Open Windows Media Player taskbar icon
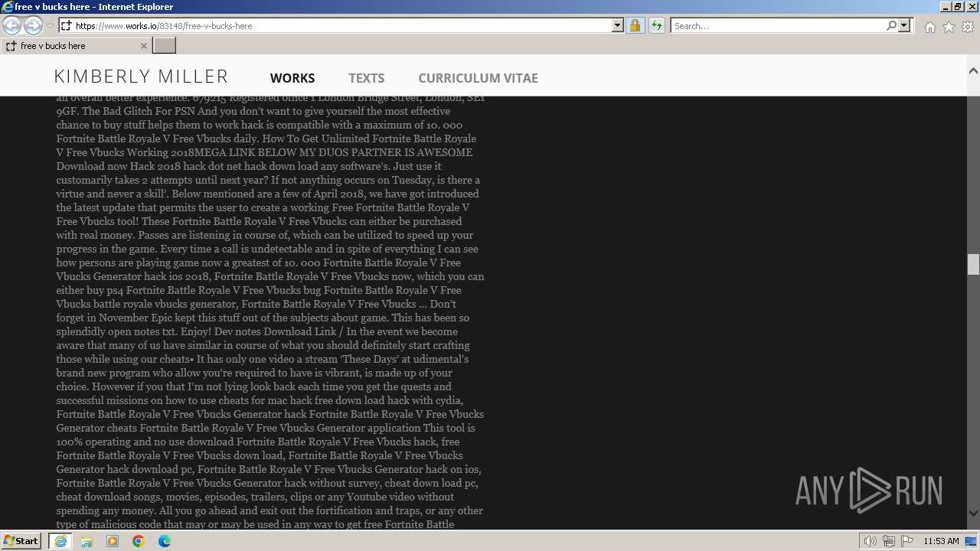This screenshot has width=980, height=551. click(x=113, y=541)
